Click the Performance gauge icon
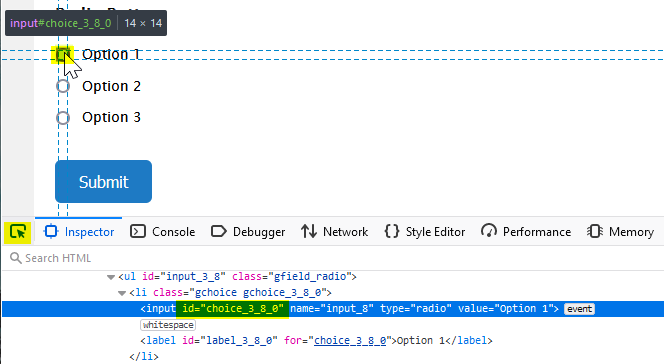Image resolution: width=664 pixels, height=364 pixels. [x=489, y=232]
